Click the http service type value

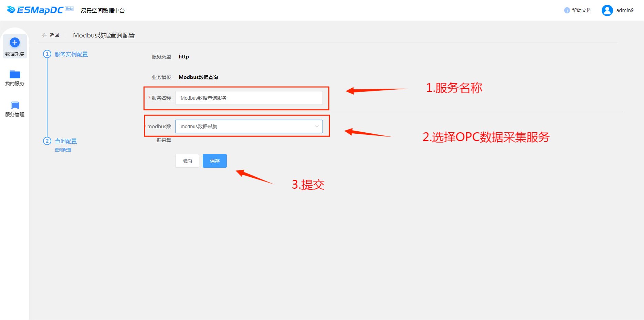tap(184, 57)
